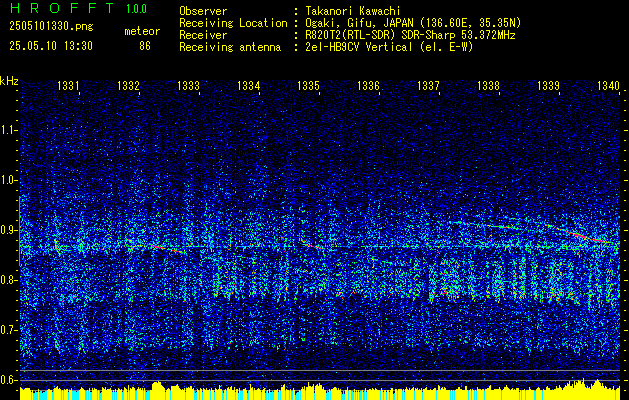
Task: Click the 1.0 frequency axis label
Action: click(8, 180)
